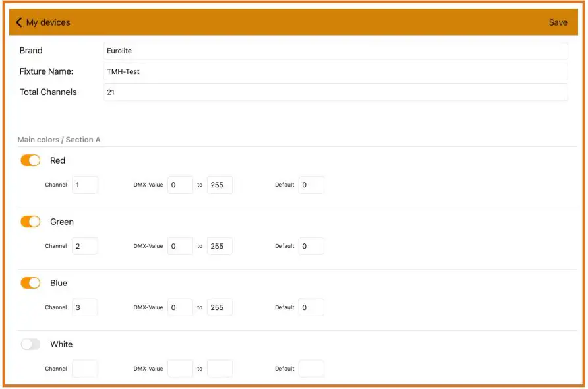This screenshot has width=588, height=389.
Task: Edit the Green Default value field
Action: (x=311, y=246)
